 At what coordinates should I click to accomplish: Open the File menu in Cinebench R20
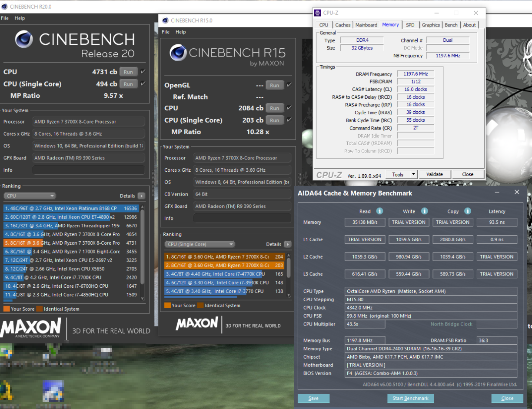click(5, 18)
